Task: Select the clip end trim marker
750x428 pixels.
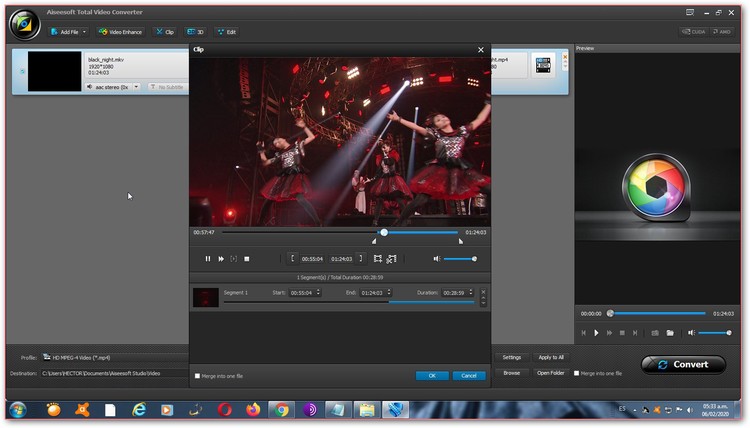Action: click(460, 241)
